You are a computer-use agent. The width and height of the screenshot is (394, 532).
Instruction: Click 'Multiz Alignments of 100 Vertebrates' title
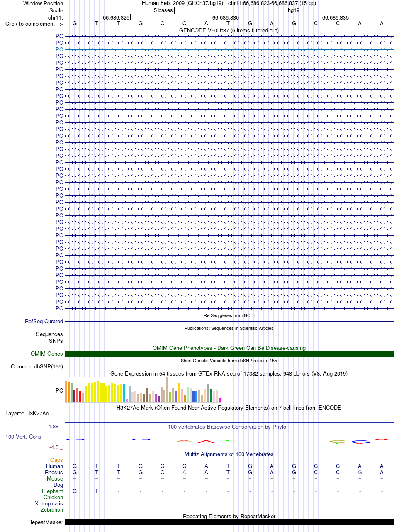pos(229,454)
